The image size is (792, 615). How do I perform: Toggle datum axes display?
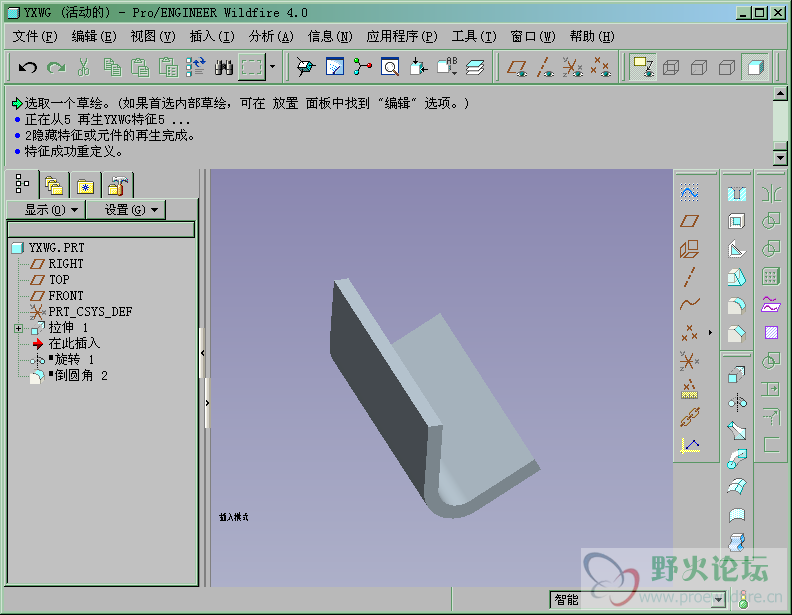pos(545,67)
